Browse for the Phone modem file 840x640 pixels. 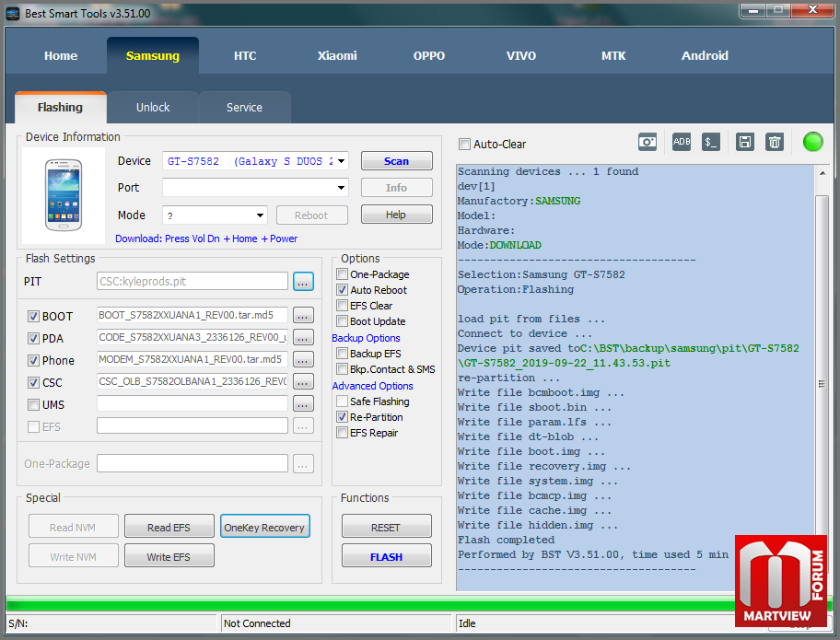[303, 359]
